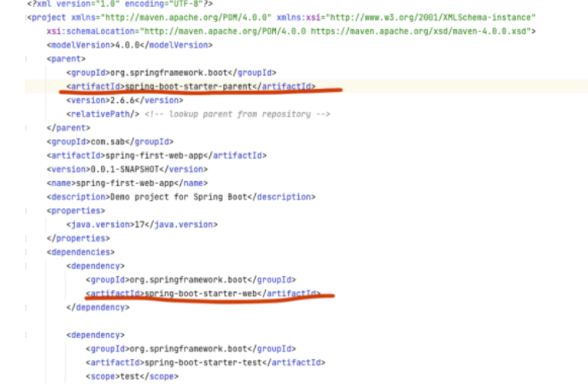Click 'Demo project for Spring Boot' description

pyautogui.click(x=179, y=197)
